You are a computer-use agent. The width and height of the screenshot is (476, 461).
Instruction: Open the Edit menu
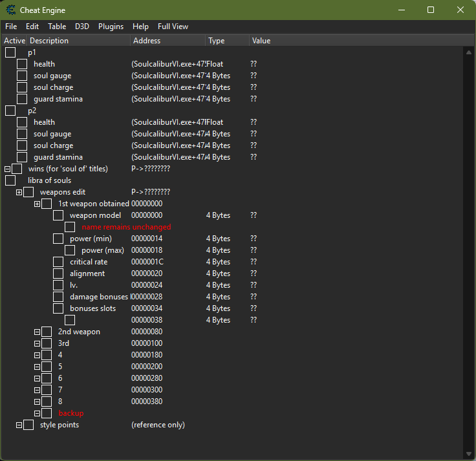[32, 27]
